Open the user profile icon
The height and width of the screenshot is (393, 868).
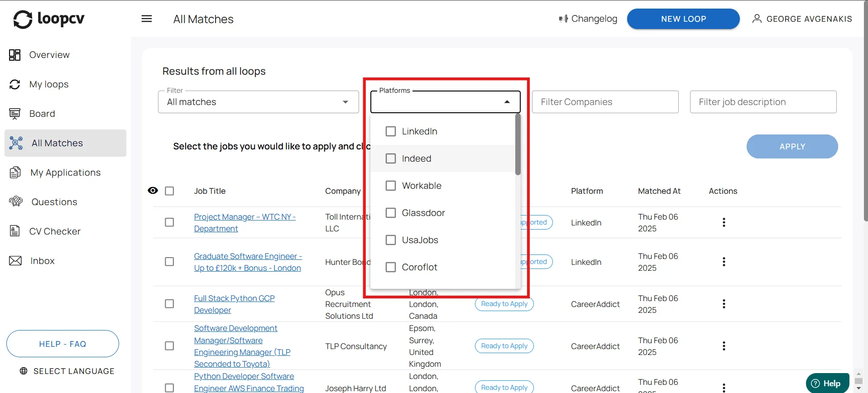pos(757,19)
